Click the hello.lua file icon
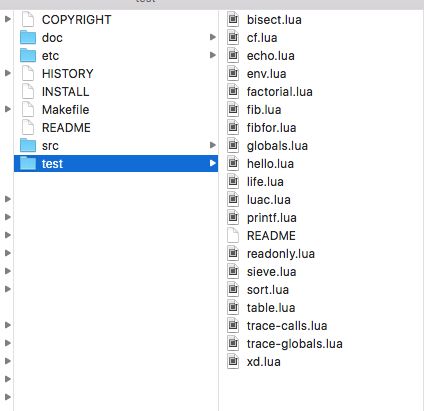The height and width of the screenshot is (411, 424). [x=233, y=163]
